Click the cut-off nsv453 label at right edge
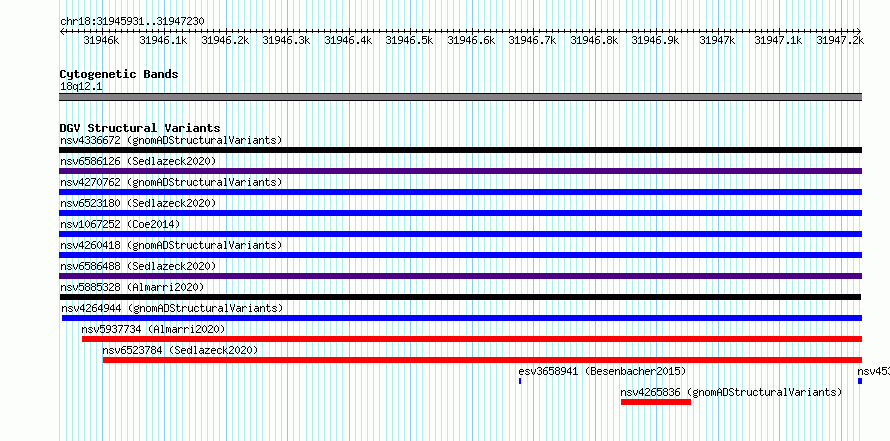Viewport: 890px width, 441px height. (x=874, y=371)
